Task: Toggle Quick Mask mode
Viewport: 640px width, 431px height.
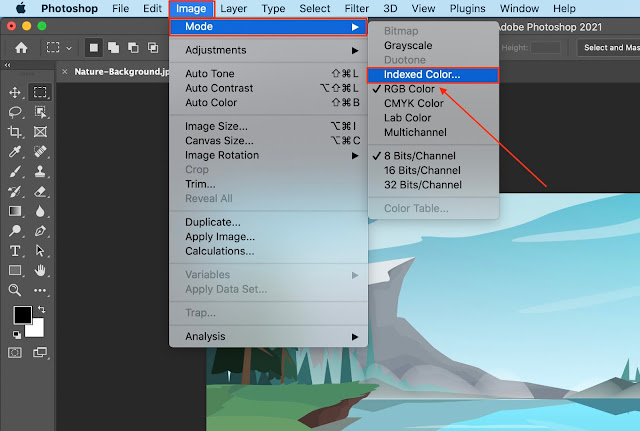Action: pyautogui.click(x=15, y=352)
